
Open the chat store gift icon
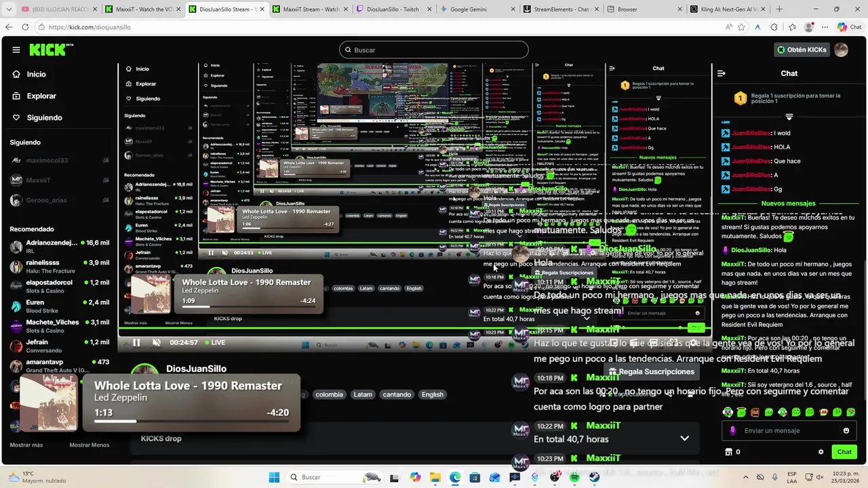728,452
